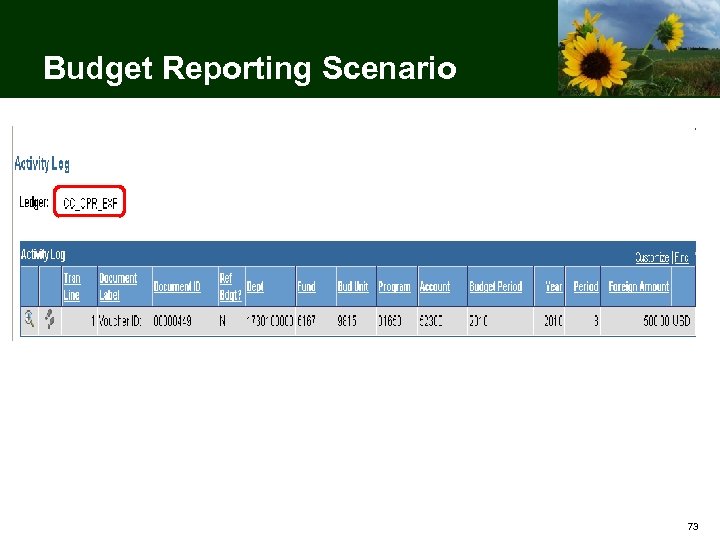The width and height of the screenshot is (720, 540).
Task: Select the Tran Line value 1
Action: click(93, 321)
